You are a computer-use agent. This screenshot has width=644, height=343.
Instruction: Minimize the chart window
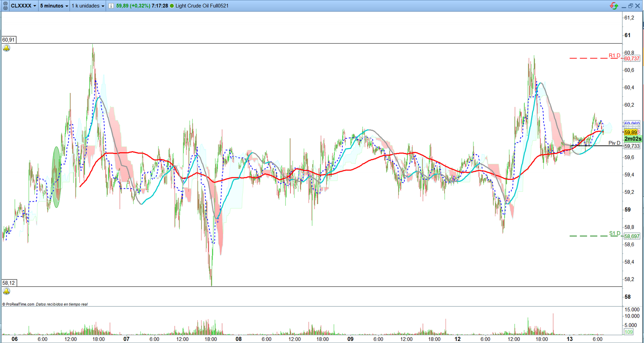[624, 6]
